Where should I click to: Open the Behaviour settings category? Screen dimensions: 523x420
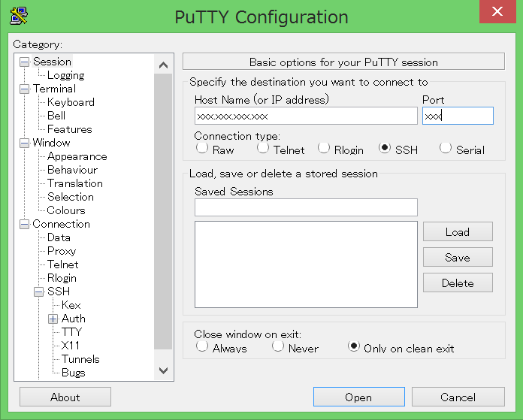point(72,170)
